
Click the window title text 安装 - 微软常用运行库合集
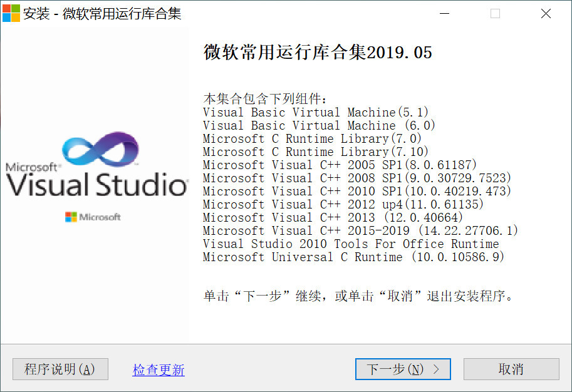click(x=102, y=14)
